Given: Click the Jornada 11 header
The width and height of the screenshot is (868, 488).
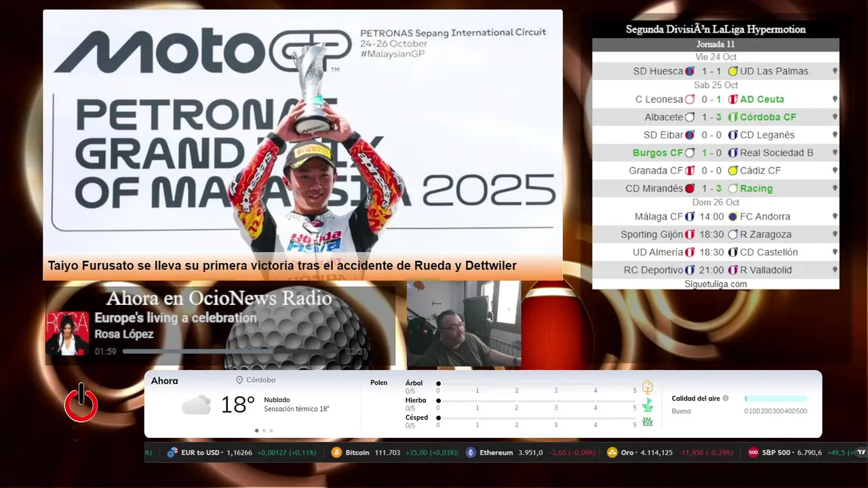Looking at the screenshot, I should [715, 45].
